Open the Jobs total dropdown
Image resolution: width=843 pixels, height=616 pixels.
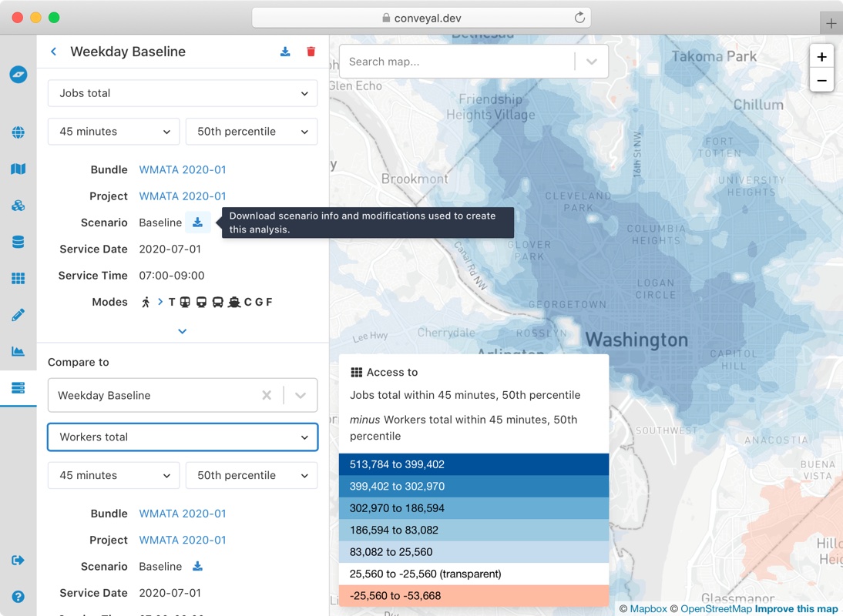(183, 93)
